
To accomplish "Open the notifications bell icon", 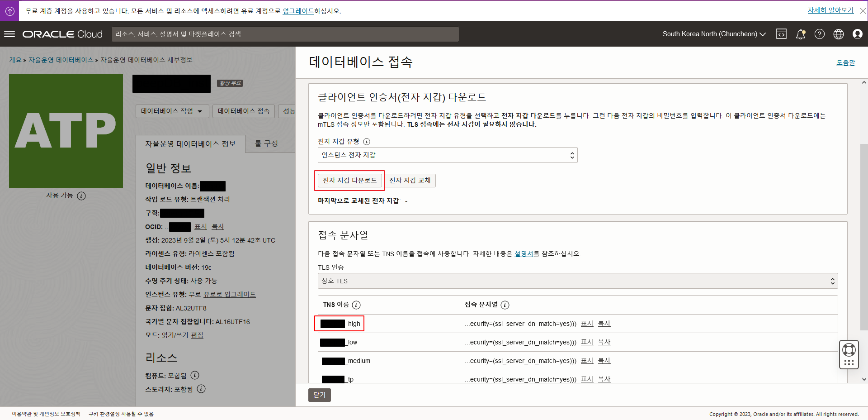I will pyautogui.click(x=801, y=34).
